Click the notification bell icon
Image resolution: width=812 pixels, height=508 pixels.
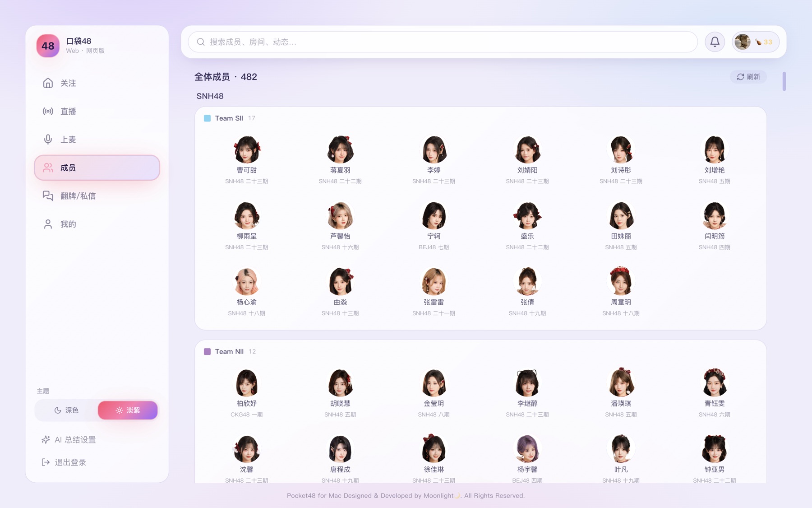(715, 42)
